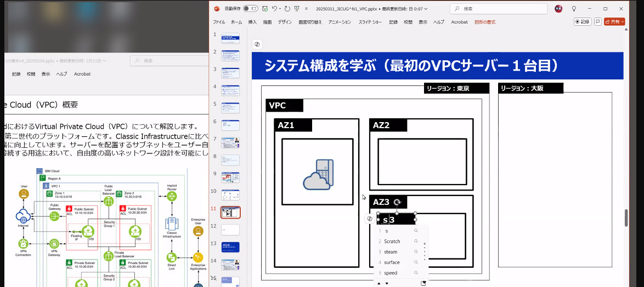Open the comments pane icon

point(598,22)
